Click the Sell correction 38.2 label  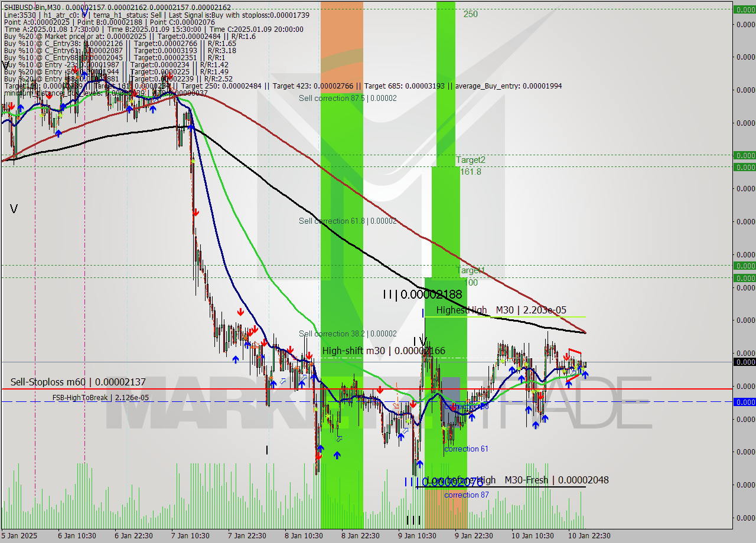coord(347,333)
